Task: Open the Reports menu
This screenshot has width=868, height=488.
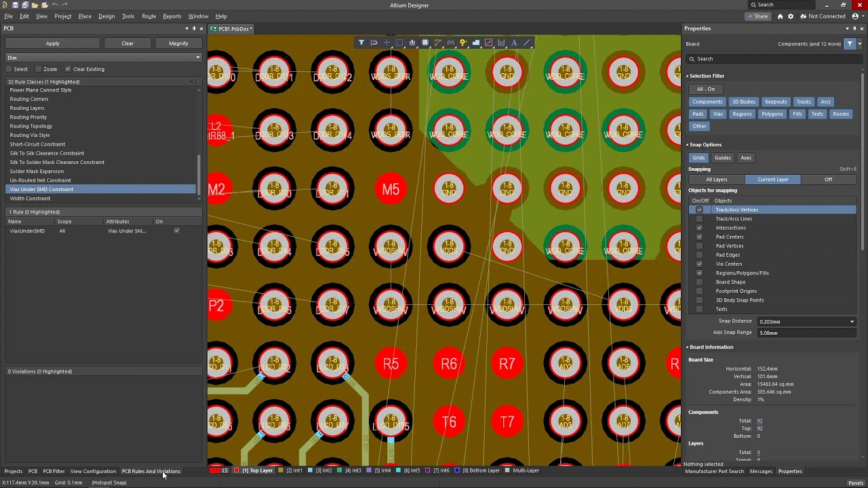Action: click(172, 16)
